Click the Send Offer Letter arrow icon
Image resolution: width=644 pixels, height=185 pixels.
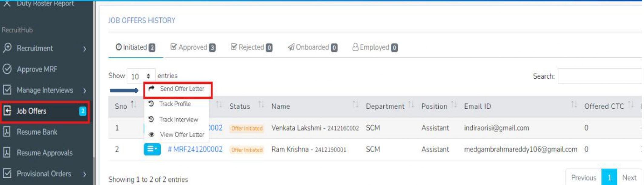coord(151,89)
